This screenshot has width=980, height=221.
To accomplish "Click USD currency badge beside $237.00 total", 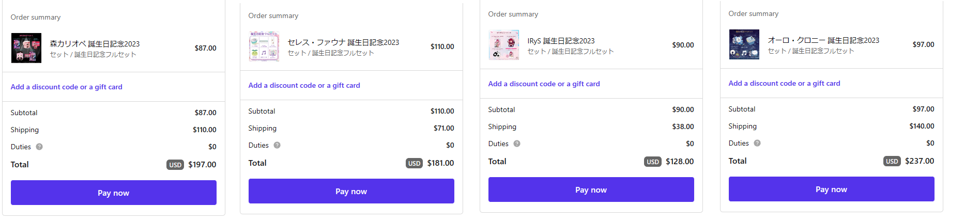I will (892, 161).
